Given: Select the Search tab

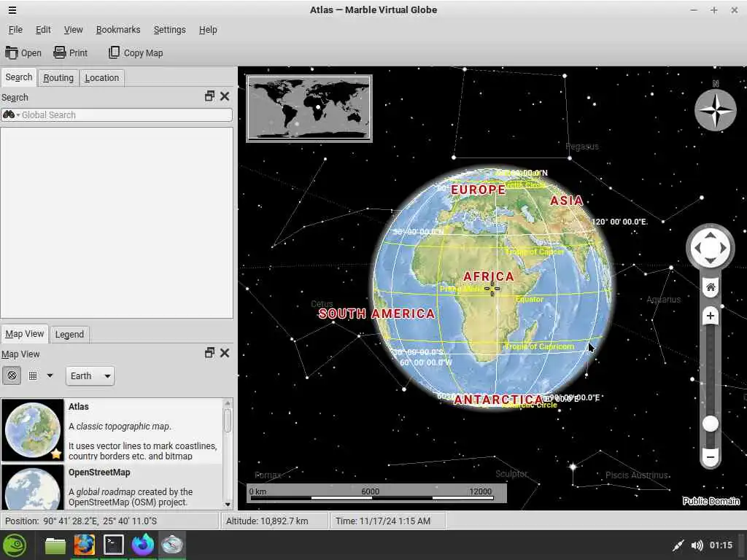Looking at the screenshot, I should [x=19, y=77].
